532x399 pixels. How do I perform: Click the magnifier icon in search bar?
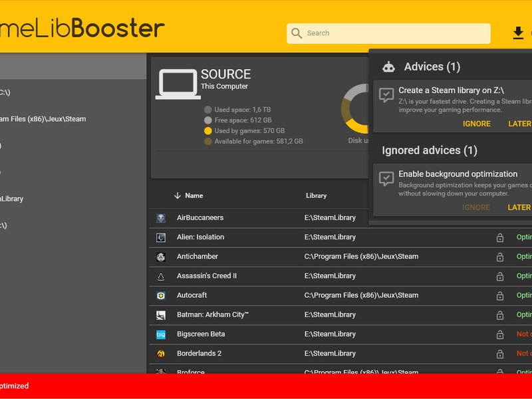pyautogui.click(x=297, y=33)
